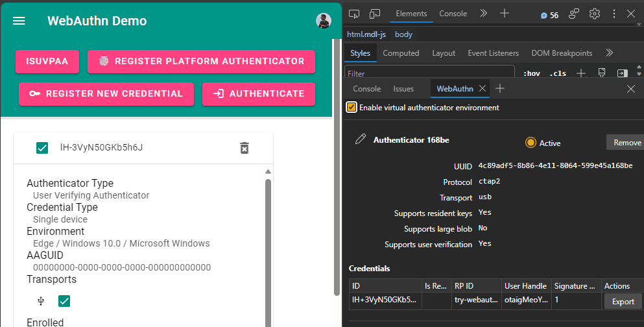Screen dimensions: 644x327
Task: Edit Authenticator 168be name pencil icon
Action: 360,139
